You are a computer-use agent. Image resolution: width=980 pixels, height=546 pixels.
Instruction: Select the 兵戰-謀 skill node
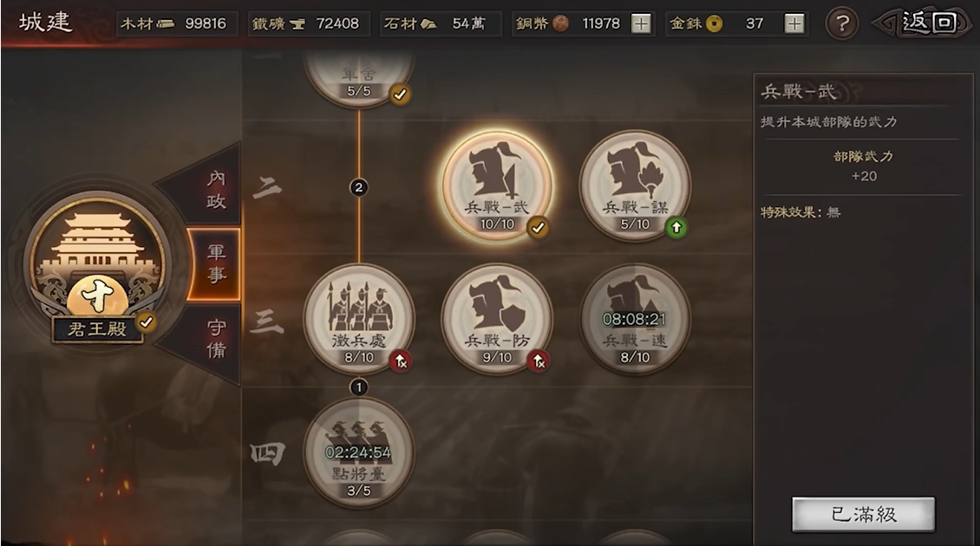[635, 185]
